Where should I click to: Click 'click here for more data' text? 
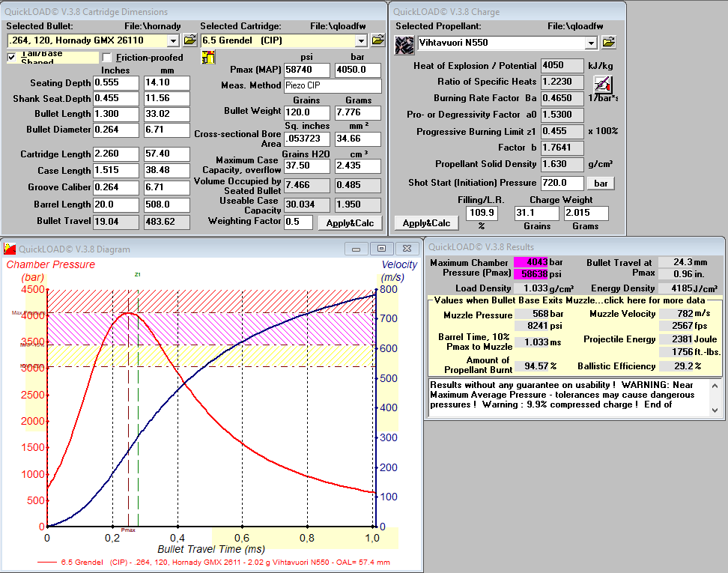(654, 300)
